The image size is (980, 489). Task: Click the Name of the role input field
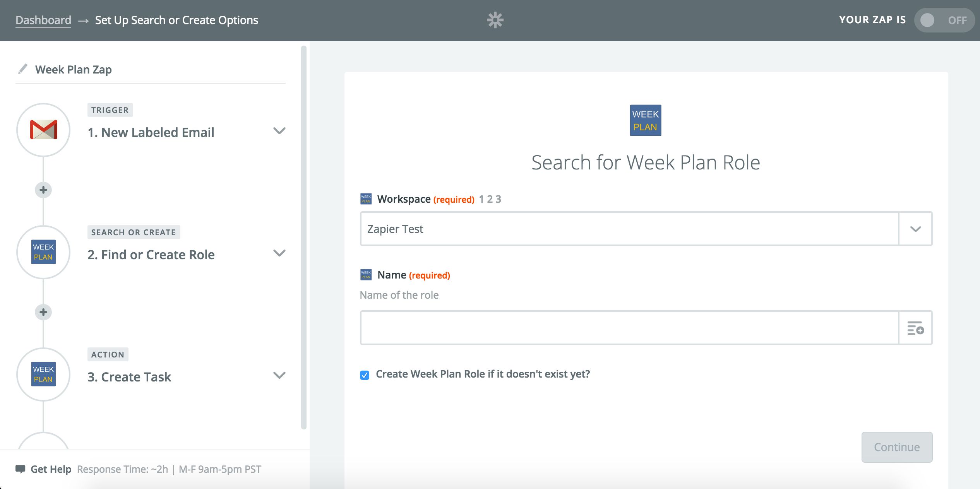[x=629, y=328]
